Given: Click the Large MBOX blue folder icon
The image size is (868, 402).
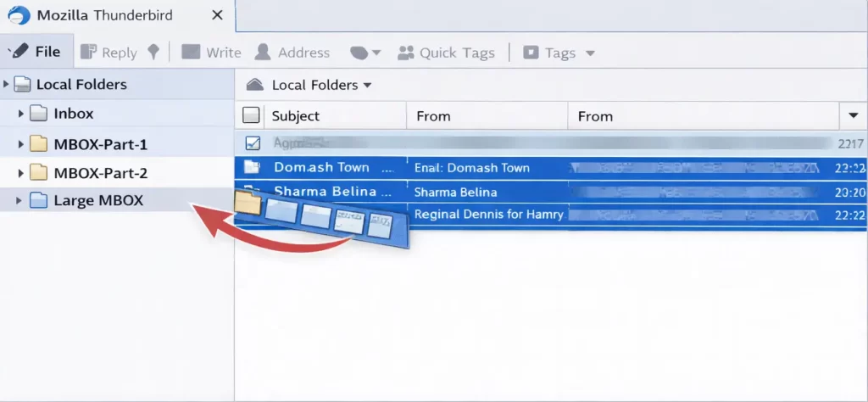Looking at the screenshot, I should pos(38,200).
